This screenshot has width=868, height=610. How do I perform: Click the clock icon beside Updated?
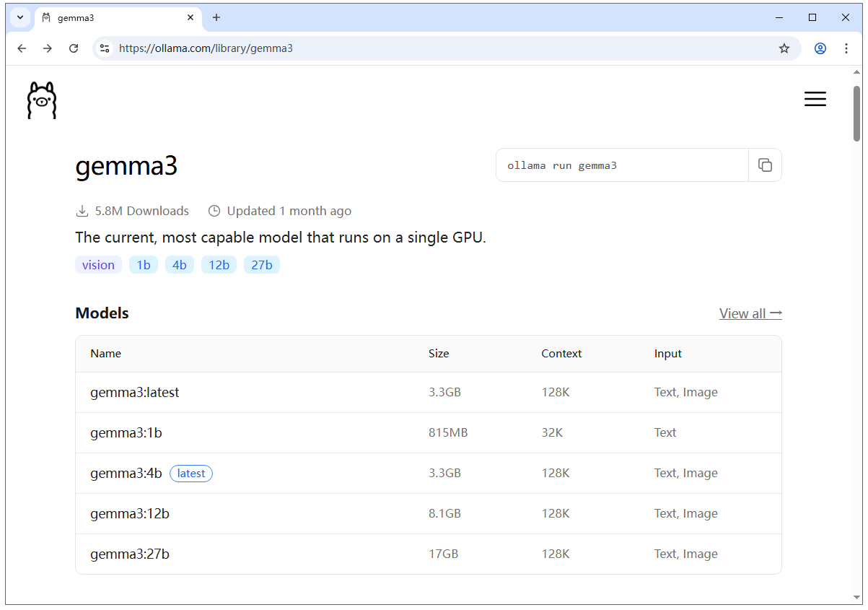coord(214,210)
